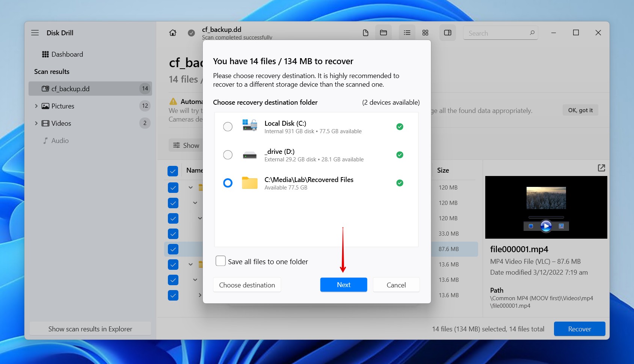Screen dimensions: 634x364
Task: Select the grid view icon
Action: click(x=425, y=33)
